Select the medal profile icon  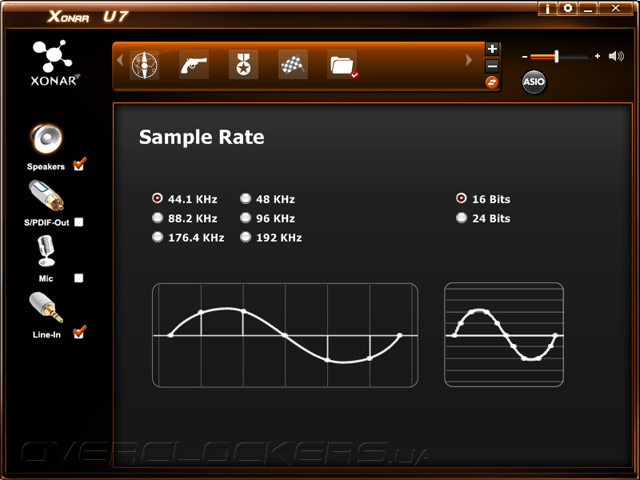click(243, 65)
